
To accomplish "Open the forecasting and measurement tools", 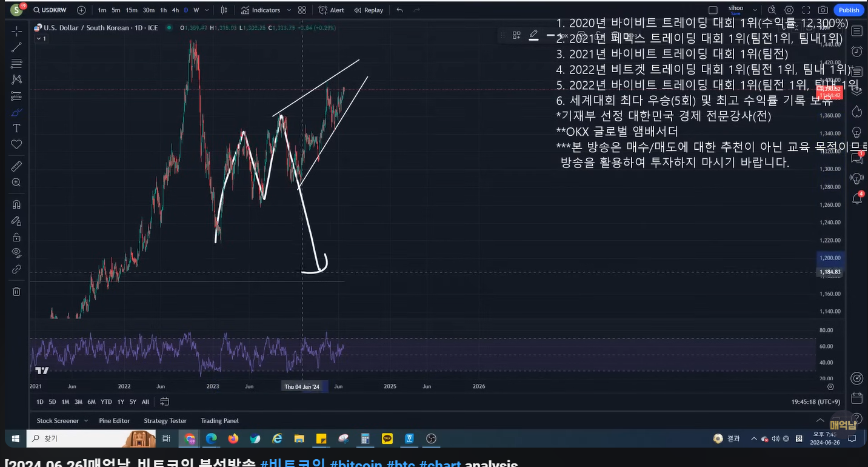I will coord(16,96).
